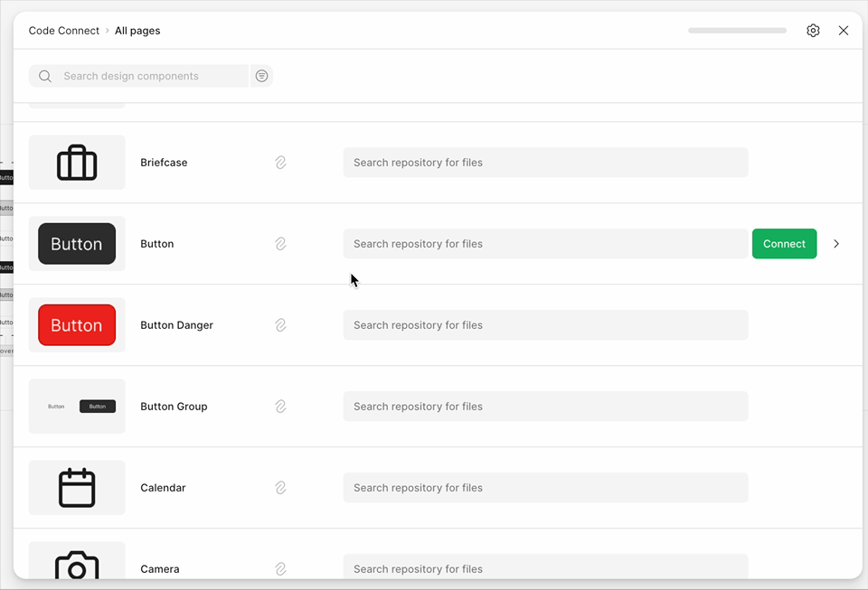Select All pages breadcrumb item
This screenshot has width=868, height=590.
coord(137,31)
